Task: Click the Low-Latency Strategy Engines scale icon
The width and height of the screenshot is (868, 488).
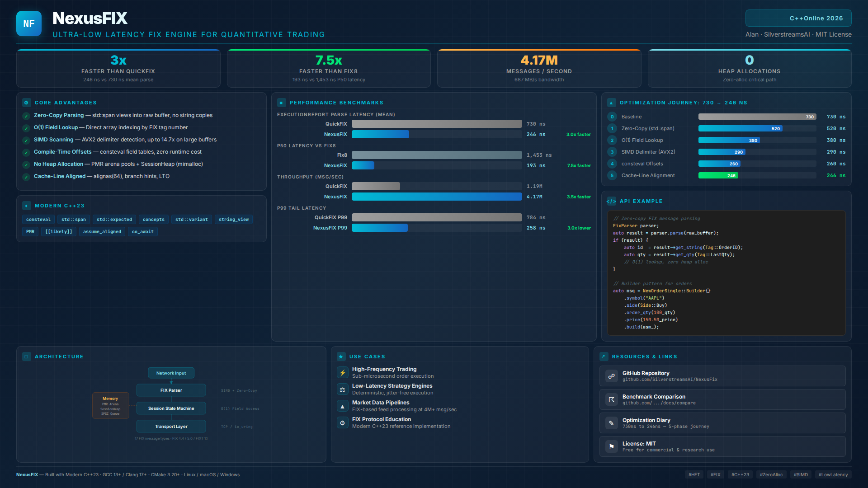Action: coord(342,389)
